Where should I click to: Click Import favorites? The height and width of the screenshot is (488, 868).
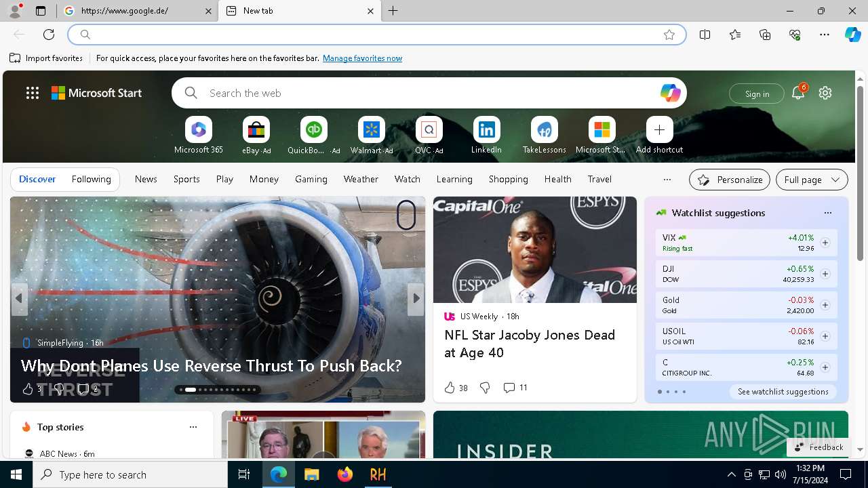coord(46,58)
